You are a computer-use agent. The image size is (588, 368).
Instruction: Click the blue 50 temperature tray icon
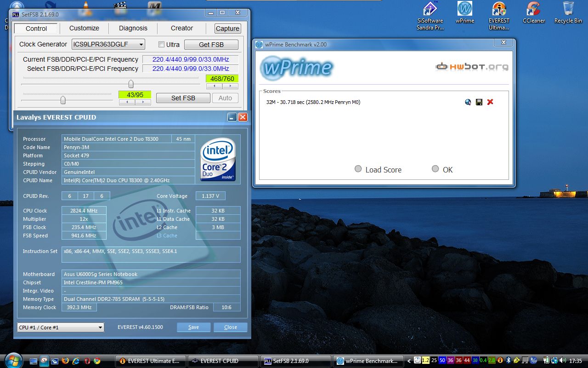pyautogui.click(x=442, y=361)
